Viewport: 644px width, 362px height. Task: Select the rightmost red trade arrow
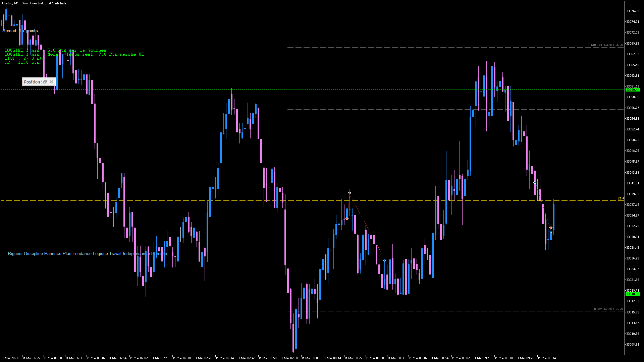coord(551,228)
